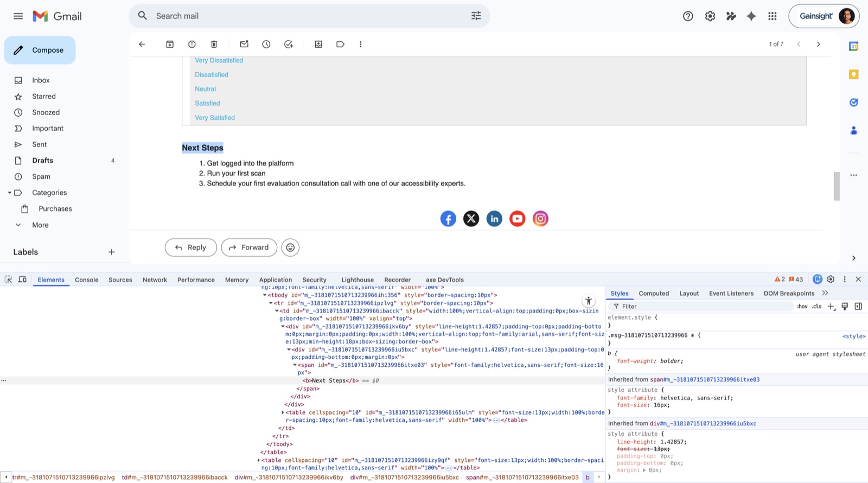Switch to the Computed styles tab
Image resolution: width=868 pixels, height=483 pixels.
(x=654, y=294)
